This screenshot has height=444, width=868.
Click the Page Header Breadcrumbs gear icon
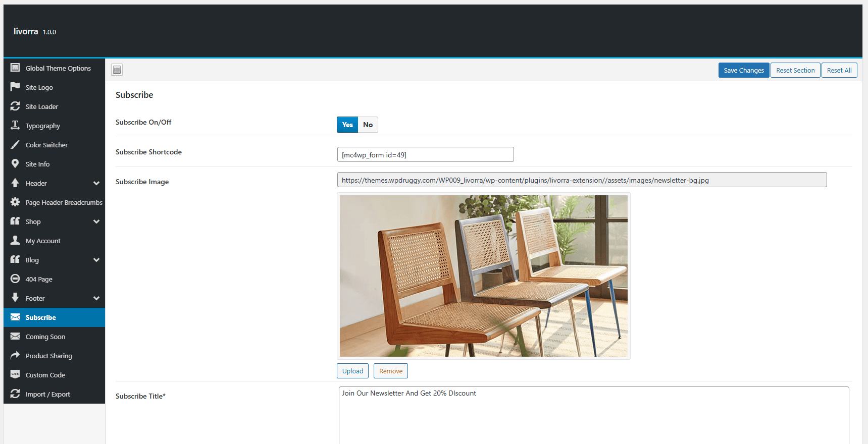[15, 202]
